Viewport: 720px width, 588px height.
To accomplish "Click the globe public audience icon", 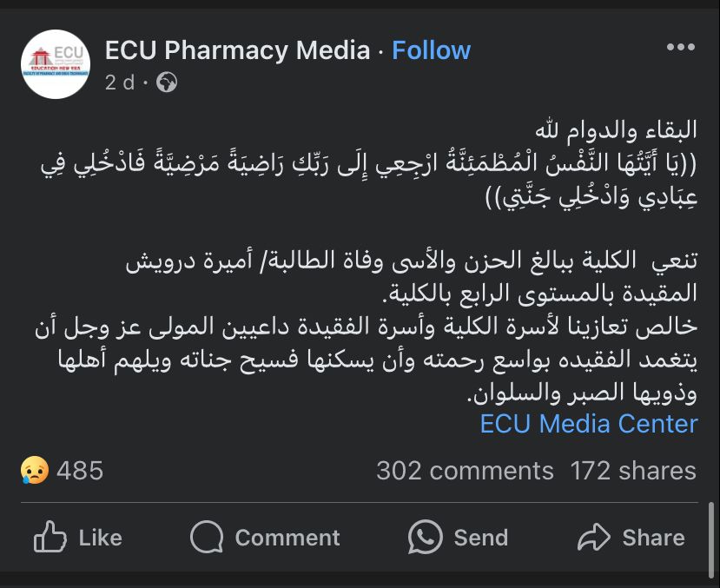I will pyautogui.click(x=168, y=83).
